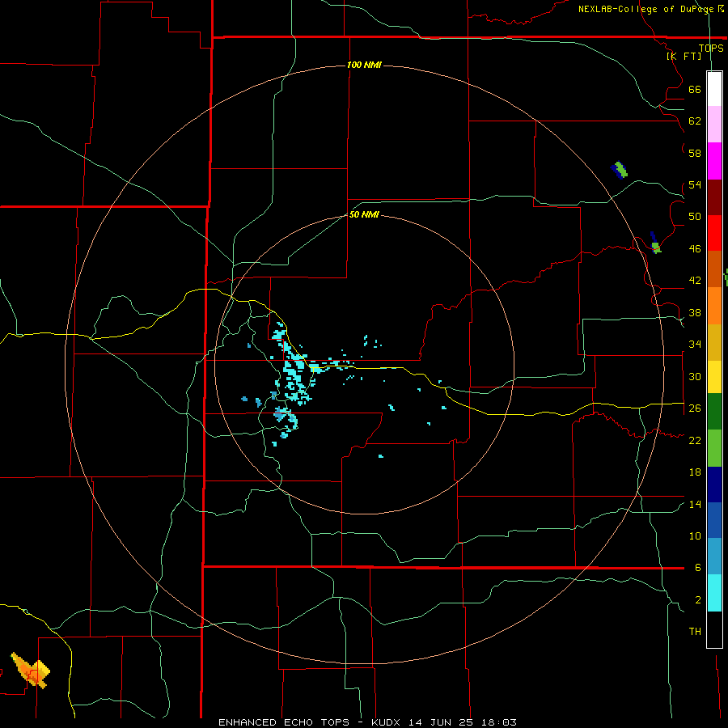Click the gold legend swatch near 34
The width and height of the screenshot is (728, 728).
pos(714,343)
